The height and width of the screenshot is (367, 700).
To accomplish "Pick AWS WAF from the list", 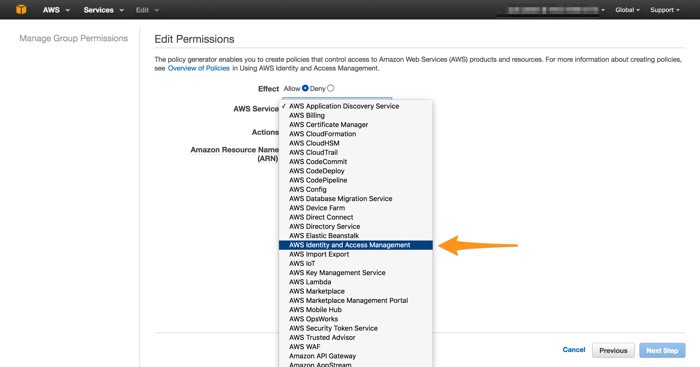I will pos(356,347).
